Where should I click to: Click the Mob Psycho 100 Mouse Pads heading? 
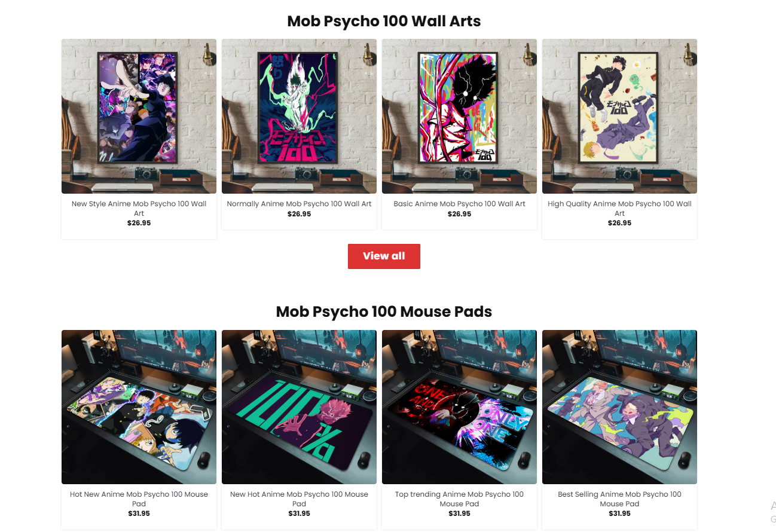tap(384, 311)
